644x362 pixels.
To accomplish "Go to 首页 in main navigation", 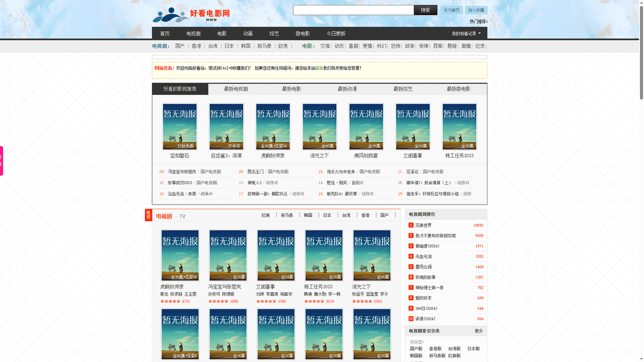I will (x=165, y=34).
